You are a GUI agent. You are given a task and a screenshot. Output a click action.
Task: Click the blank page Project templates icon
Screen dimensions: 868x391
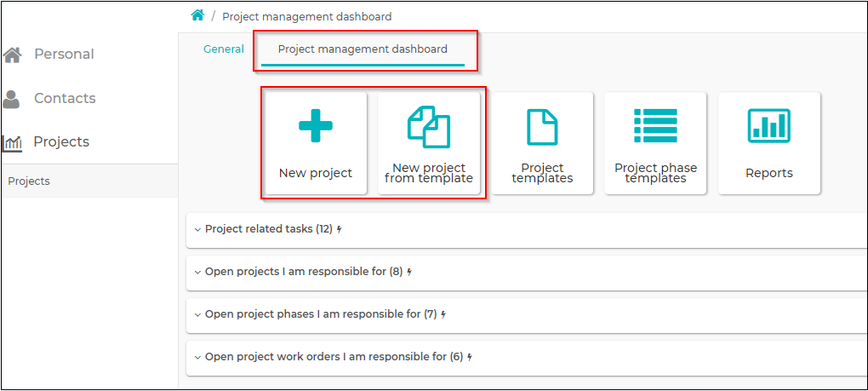542,128
